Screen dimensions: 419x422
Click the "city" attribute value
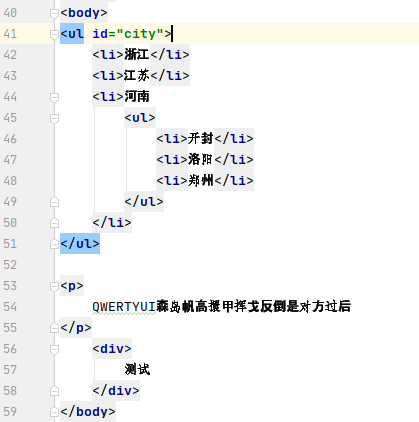point(140,34)
